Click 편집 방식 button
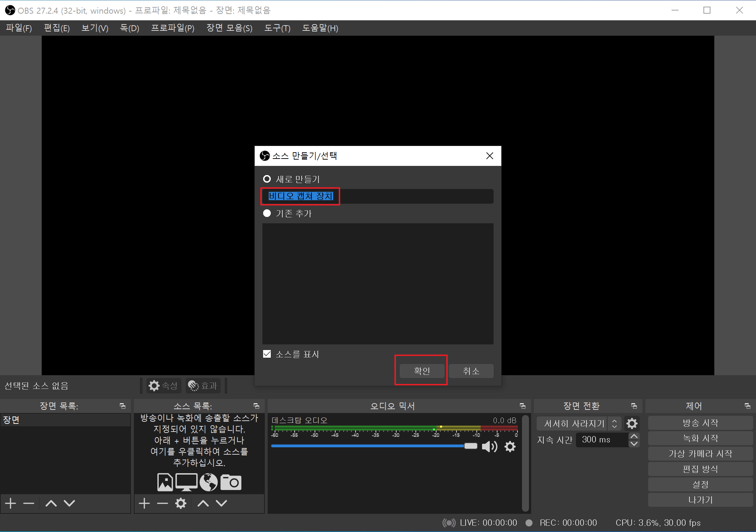The image size is (756, 532). click(x=700, y=469)
